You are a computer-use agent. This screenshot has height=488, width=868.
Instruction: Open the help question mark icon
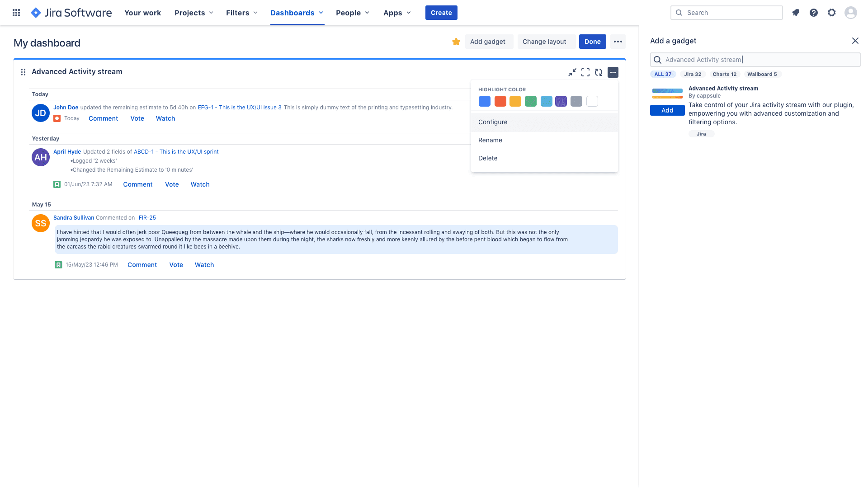(813, 13)
